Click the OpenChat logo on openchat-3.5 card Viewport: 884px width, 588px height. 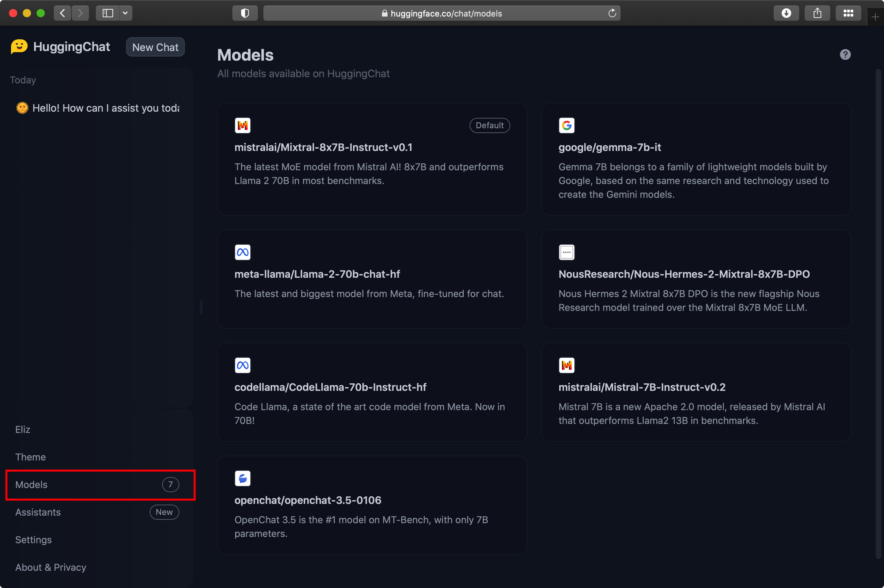pos(243,478)
